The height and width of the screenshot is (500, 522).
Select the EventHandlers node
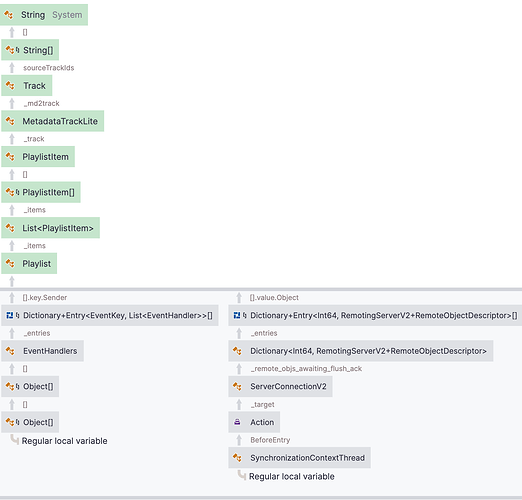tap(42, 351)
